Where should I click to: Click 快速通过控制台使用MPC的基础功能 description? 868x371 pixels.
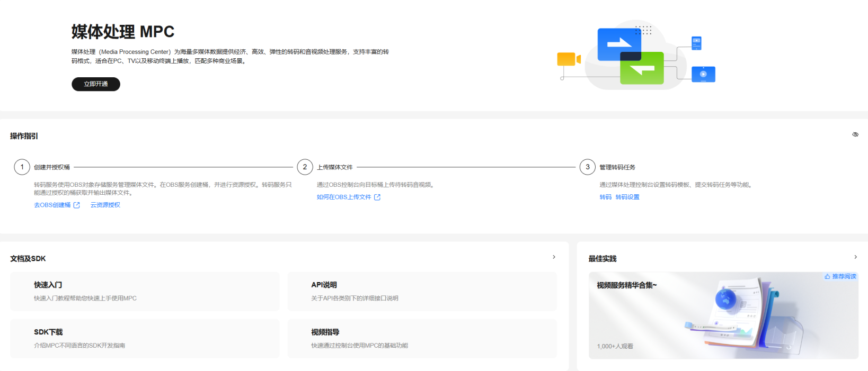pyautogui.click(x=359, y=346)
